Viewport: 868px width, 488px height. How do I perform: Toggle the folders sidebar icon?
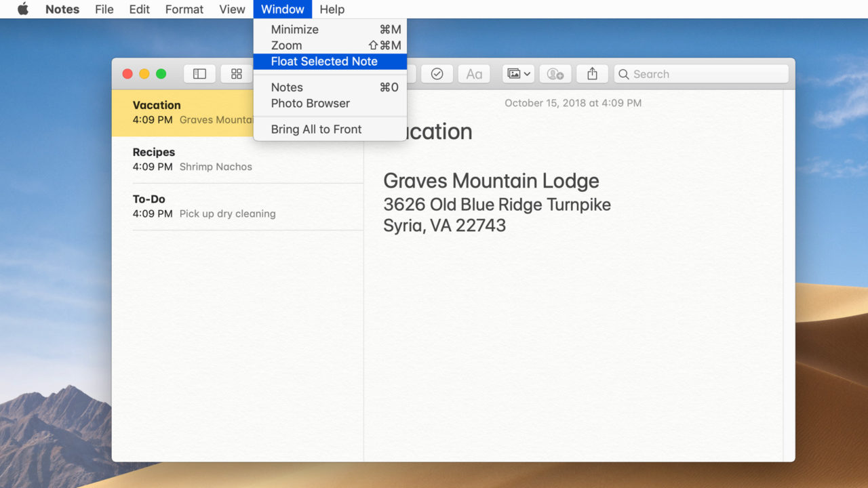[x=199, y=74]
